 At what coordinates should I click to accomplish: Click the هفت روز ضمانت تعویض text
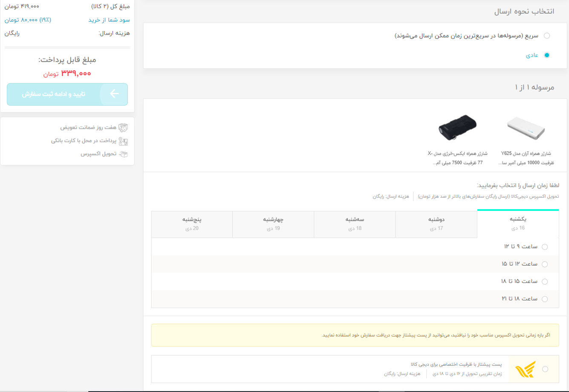(x=88, y=127)
